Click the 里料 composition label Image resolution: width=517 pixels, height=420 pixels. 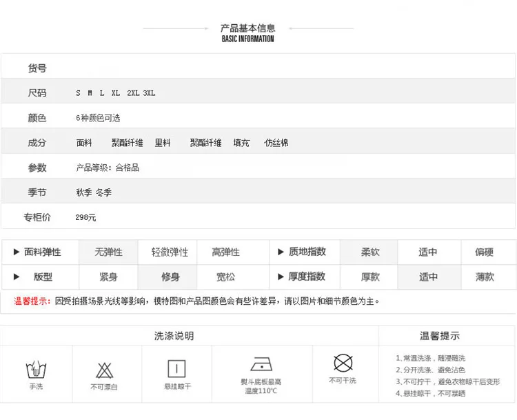163,143
